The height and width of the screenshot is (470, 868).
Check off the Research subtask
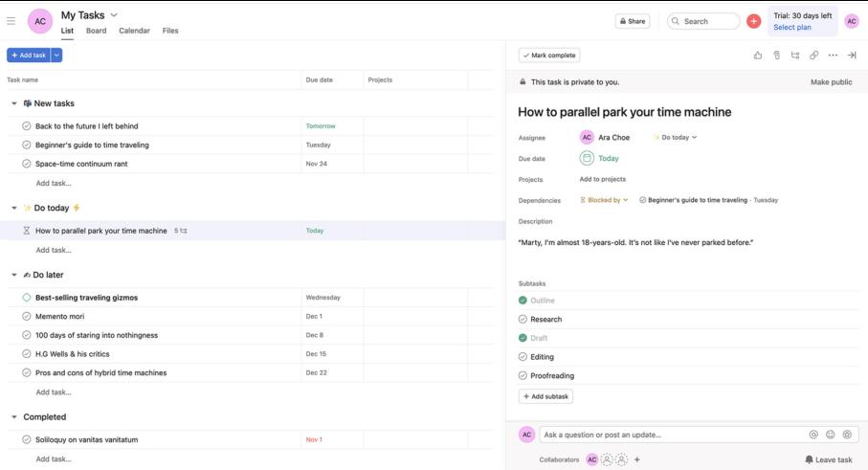pos(523,319)
